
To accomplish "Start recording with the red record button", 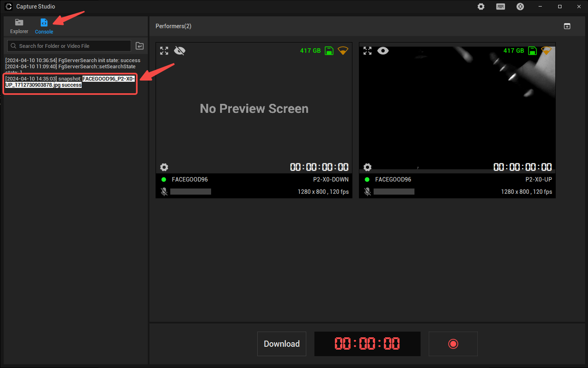I will point(453,344).
